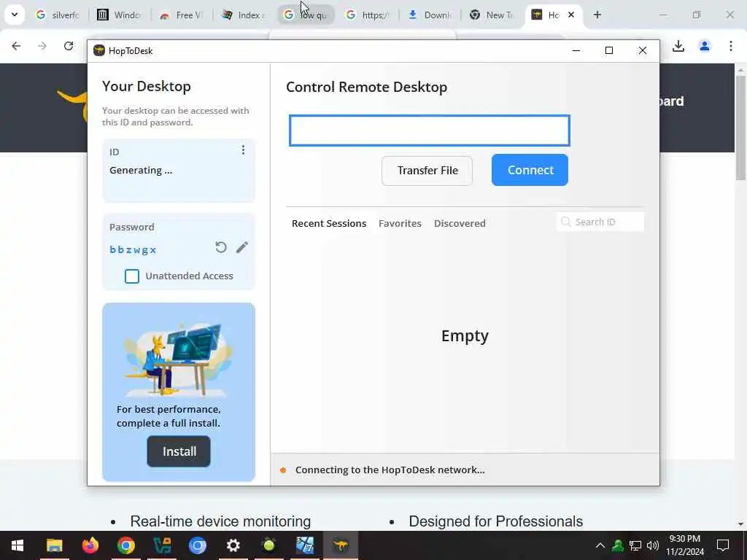
Task: Click the search magnifier icon
Action: (565, 222)
